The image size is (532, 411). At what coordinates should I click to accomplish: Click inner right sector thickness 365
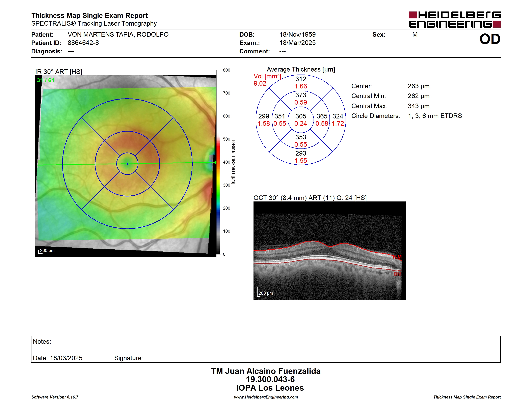(x=322, y=116)
